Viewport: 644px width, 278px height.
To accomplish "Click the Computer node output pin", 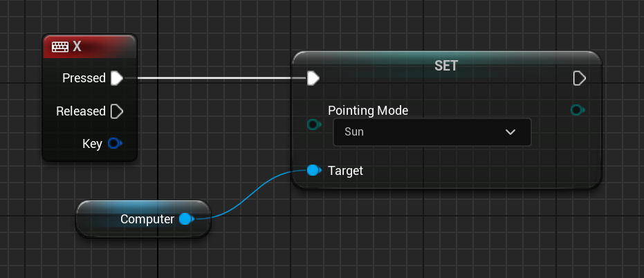I will (x=185, y=219).
